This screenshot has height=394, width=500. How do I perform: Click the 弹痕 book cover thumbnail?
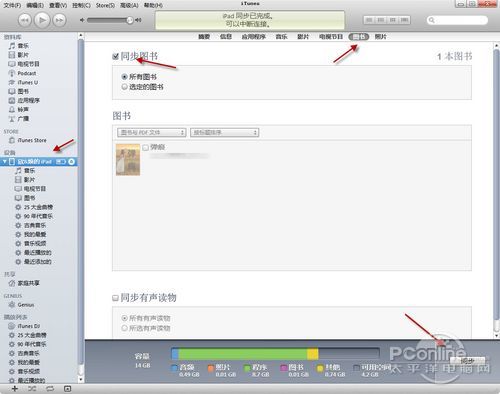tap(128, 160)
